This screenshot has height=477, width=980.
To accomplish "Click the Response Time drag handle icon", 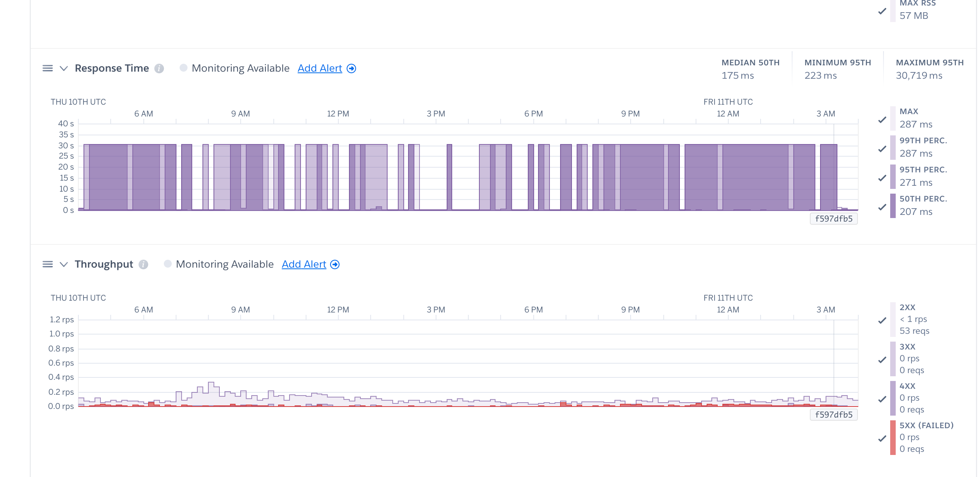I will [x=47, y=68].
